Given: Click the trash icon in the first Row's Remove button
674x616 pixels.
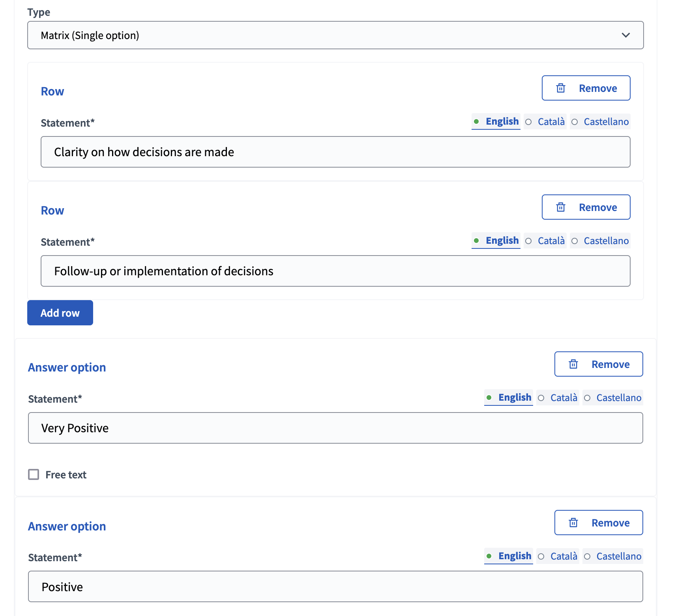Looking at the screenshot, I should 561,88.
